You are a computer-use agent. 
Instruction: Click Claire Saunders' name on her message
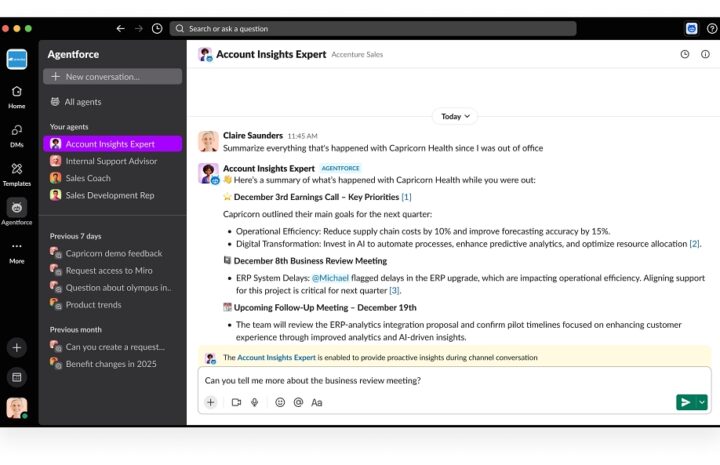(x=253, y=135)
